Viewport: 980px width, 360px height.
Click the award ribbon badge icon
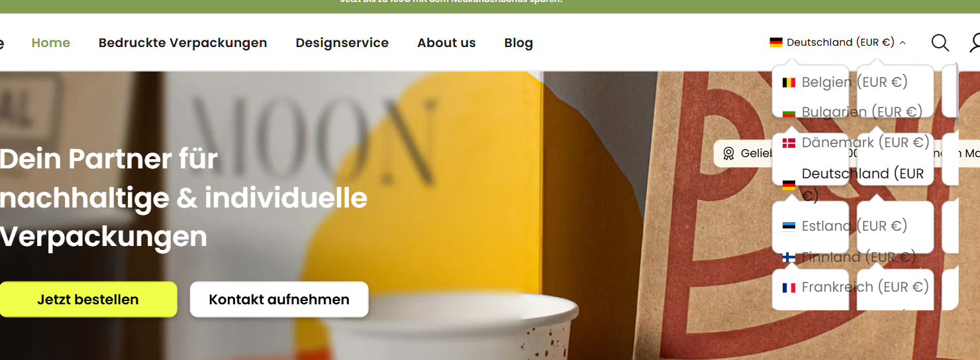(x=728, y=154)
